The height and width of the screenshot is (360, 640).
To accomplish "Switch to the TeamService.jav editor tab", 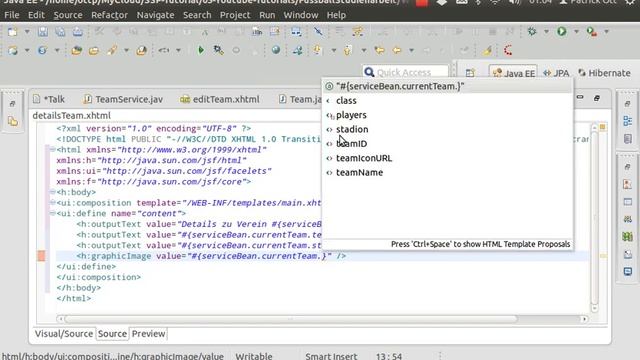I will click(x=123, y=99).
